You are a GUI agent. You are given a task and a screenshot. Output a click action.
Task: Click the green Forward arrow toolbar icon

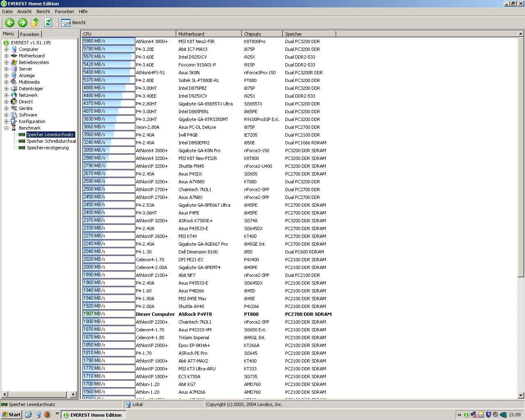pos(23,23)
